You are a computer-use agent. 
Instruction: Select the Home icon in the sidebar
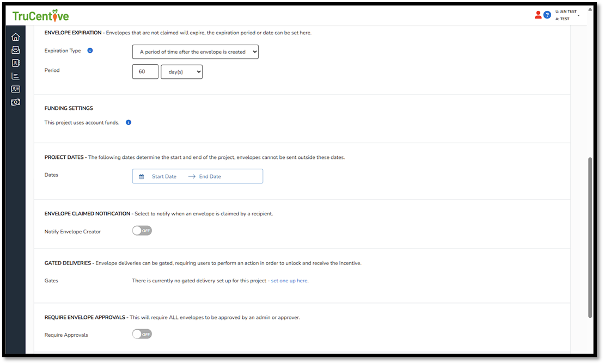pos(15,36)
